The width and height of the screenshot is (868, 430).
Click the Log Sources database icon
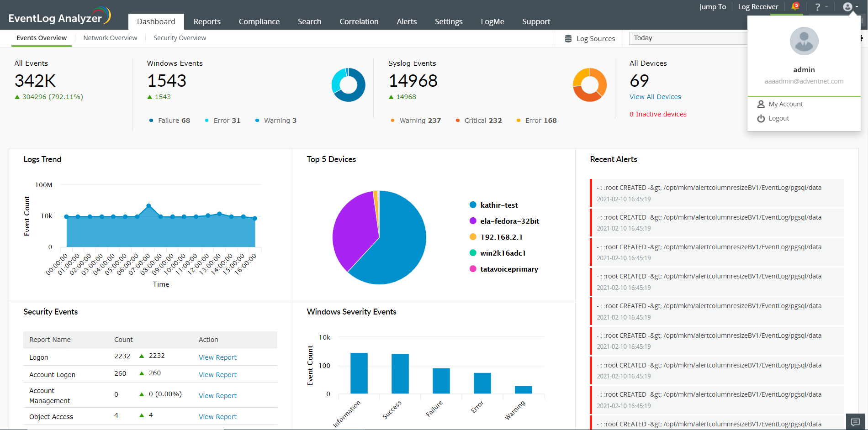[x=568, y=39]
